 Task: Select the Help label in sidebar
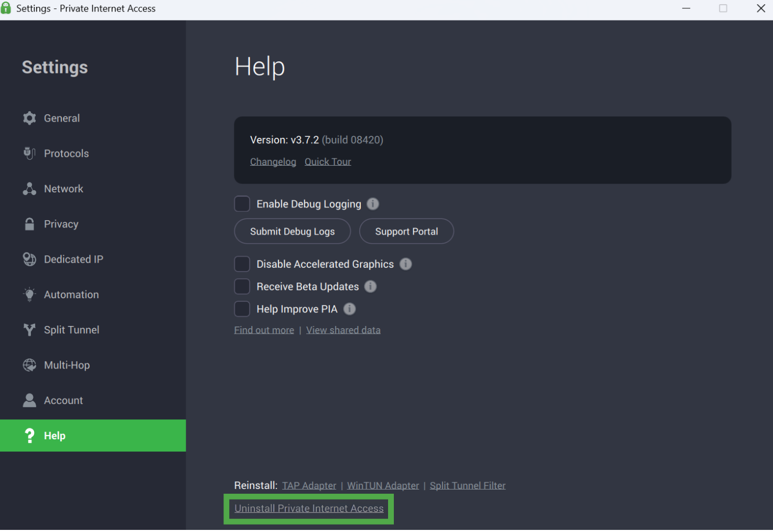click(55, 436)
